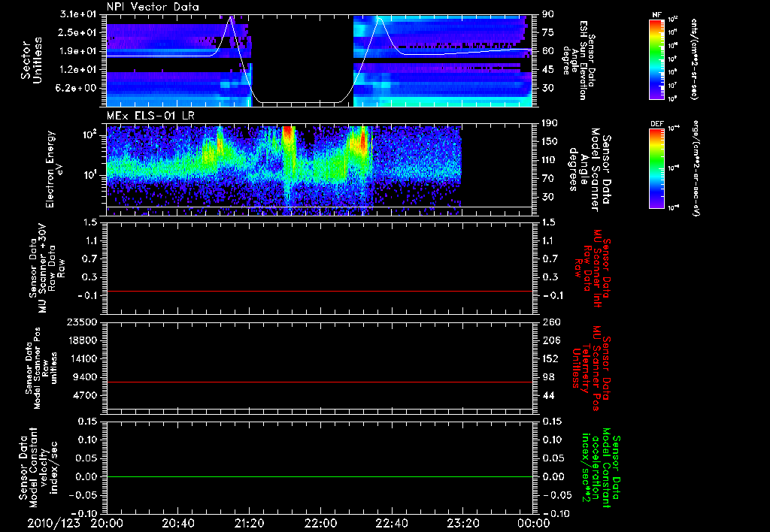Click the 22:00 time tick label
This screenshot has width=770, height=532.
[320, 523]
